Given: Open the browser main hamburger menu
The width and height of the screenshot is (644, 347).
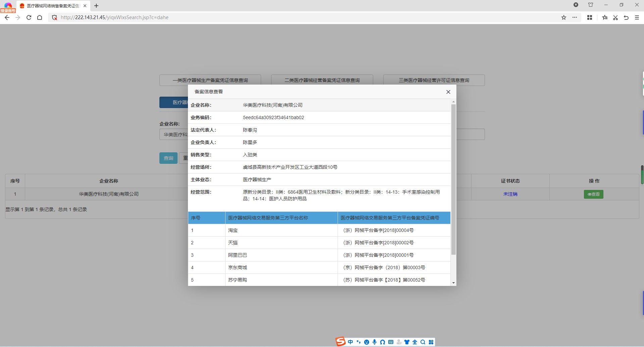Looking at the screenshot, I should click(x=637, y=17).
